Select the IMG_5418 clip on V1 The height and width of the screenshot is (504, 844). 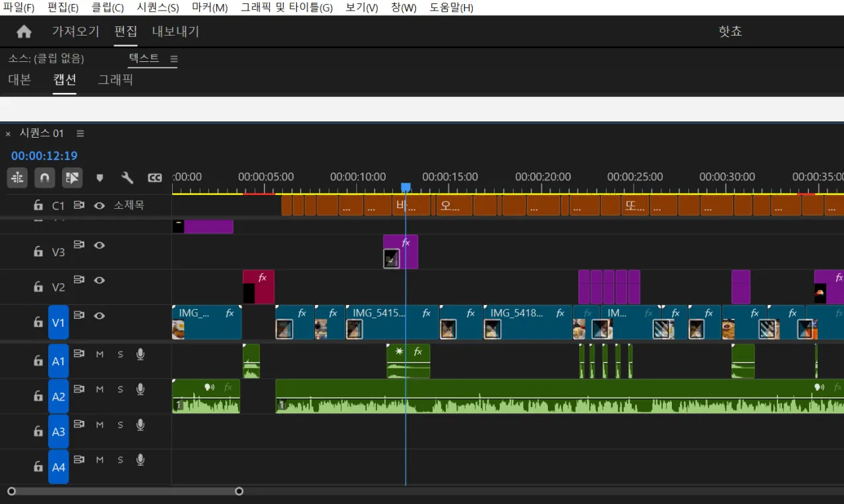pyautogui.click(x=527, y=322)
